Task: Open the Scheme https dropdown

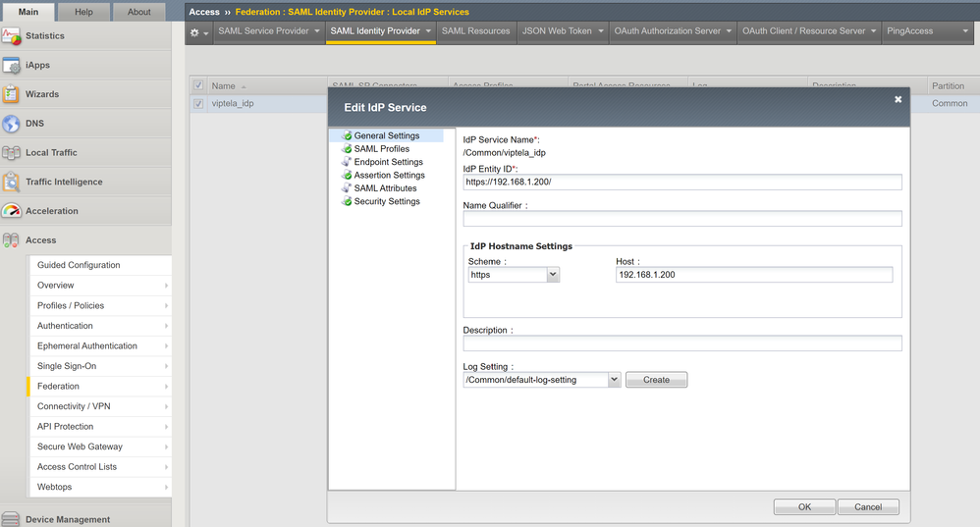Action: point(514,275)
